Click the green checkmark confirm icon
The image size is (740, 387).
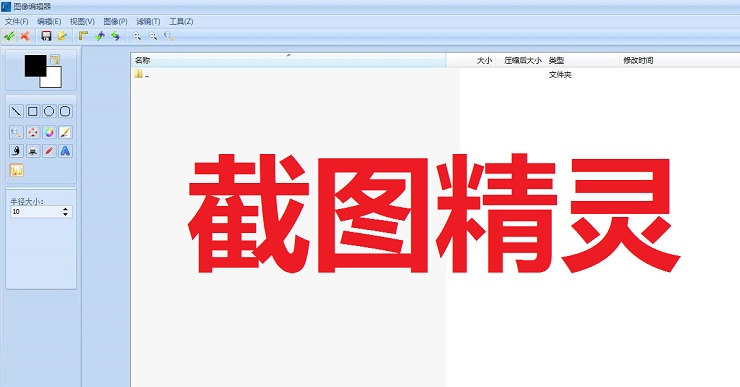tap(9, 36)
